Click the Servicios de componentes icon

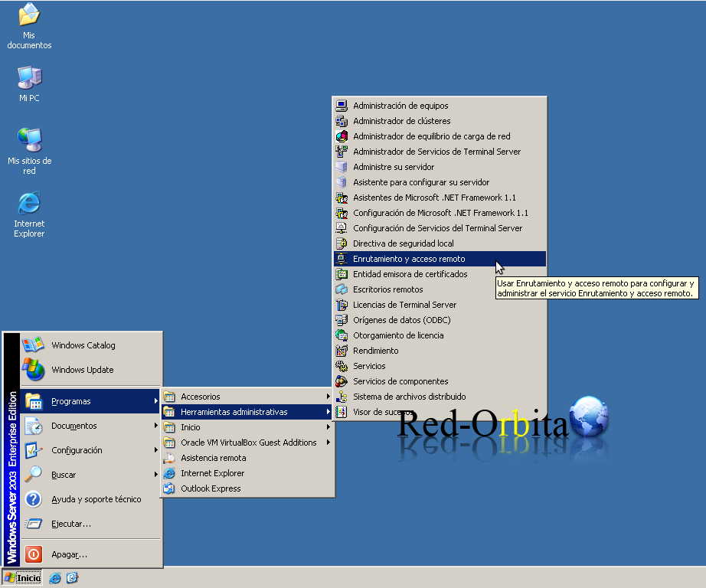pos(342,381)
